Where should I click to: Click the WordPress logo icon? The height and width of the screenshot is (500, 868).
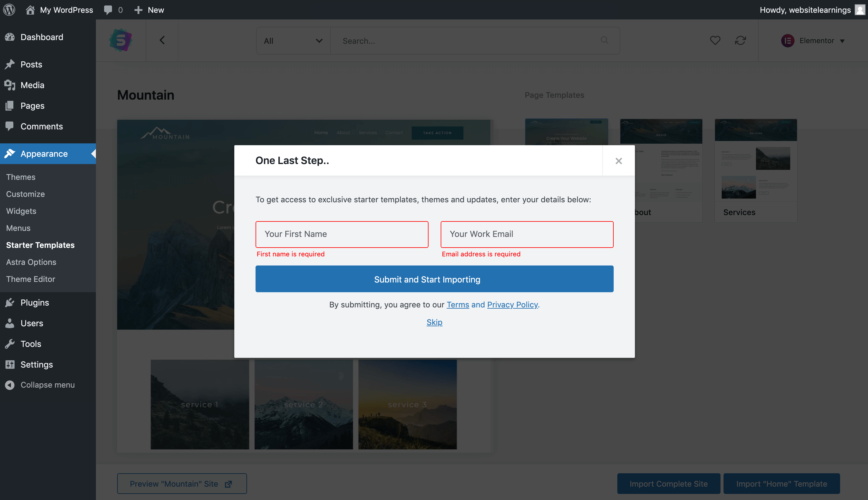coord(9,10)
